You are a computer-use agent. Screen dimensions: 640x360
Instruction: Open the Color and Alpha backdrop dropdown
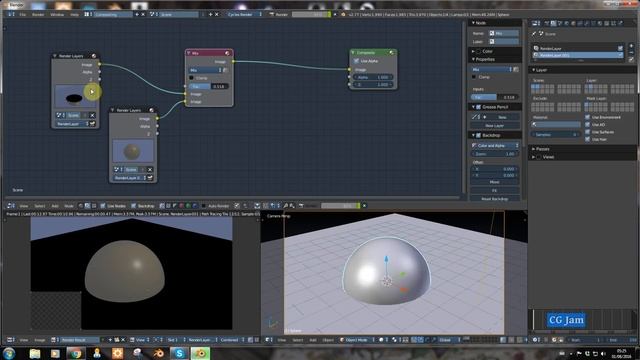coord(495,145)
